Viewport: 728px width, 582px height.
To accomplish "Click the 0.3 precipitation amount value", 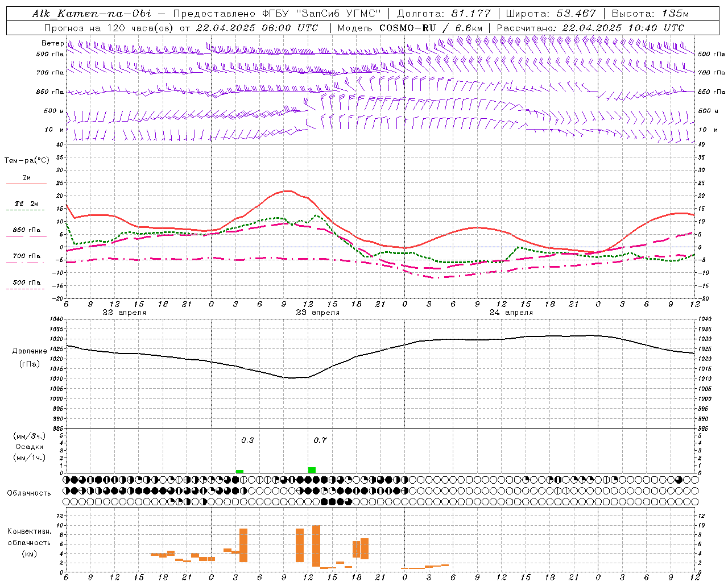I will click(x=247, y=440).
